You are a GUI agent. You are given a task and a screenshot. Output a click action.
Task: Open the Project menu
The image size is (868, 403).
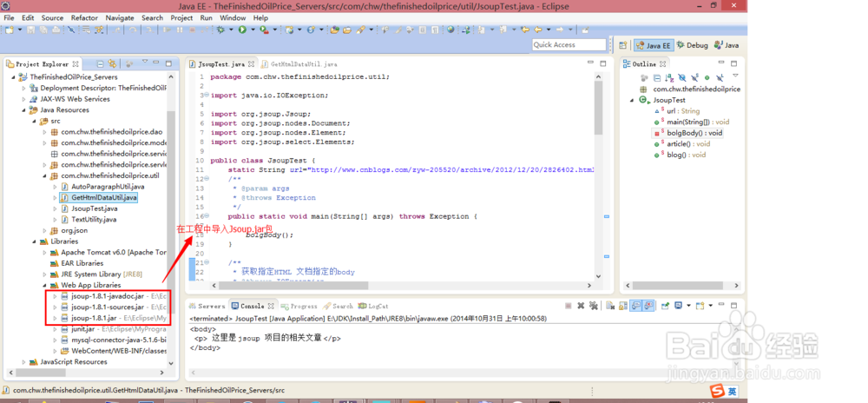[181, 17]
